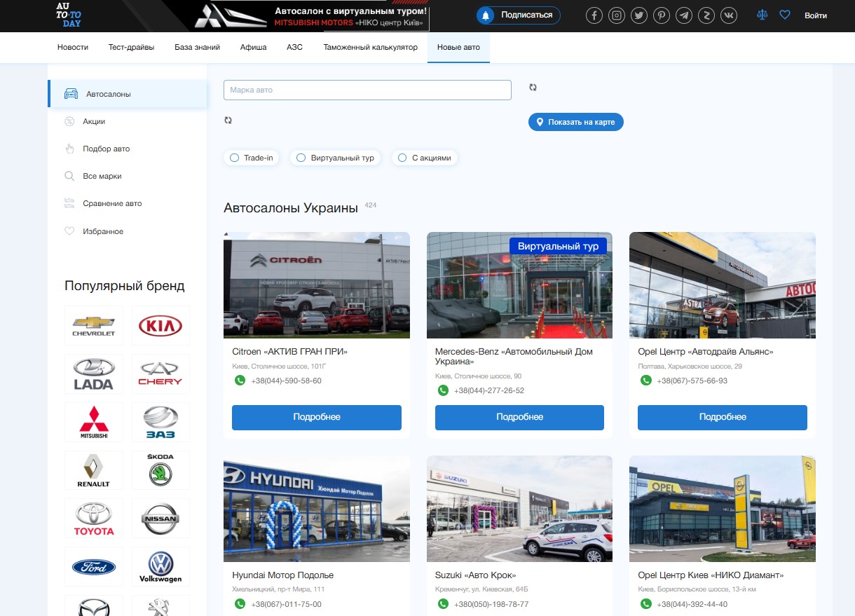Open the Twitter social icon

click(639, 15)
